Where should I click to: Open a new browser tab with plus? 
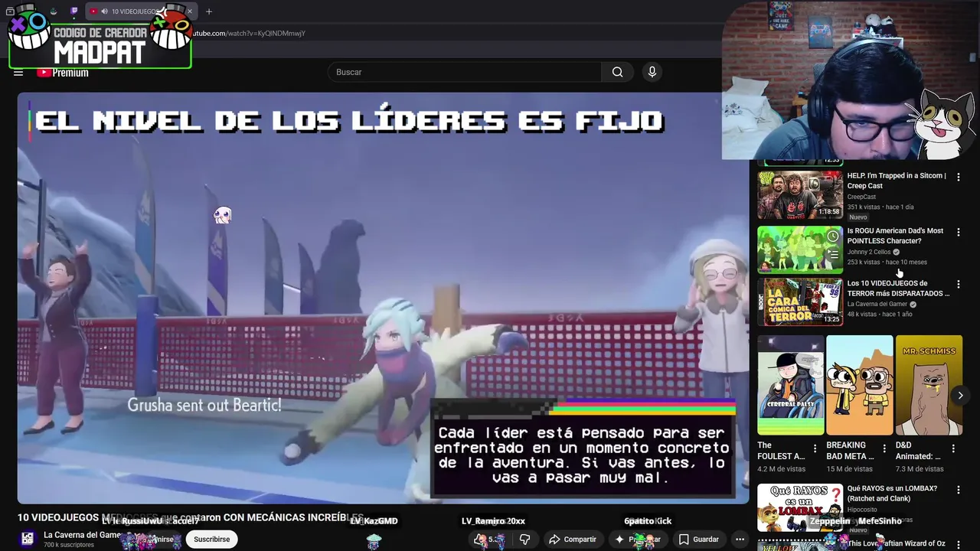pos(209,11)
